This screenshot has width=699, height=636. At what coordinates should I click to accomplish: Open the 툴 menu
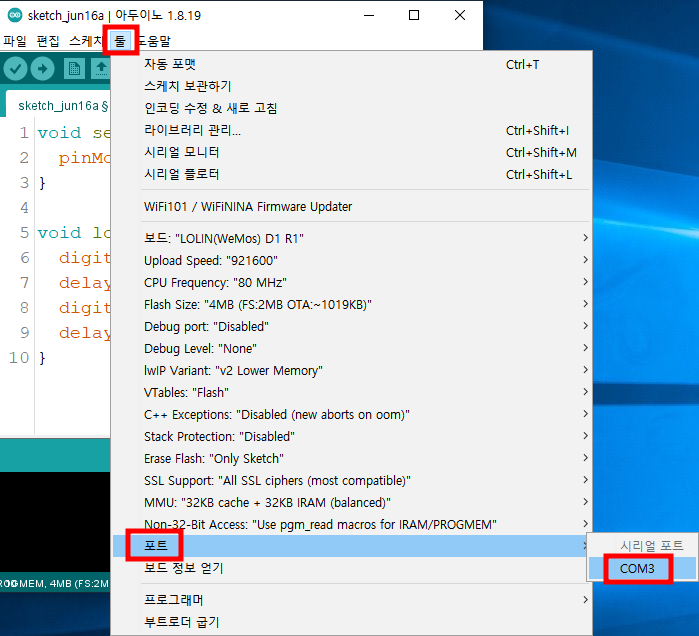[120, 41]
